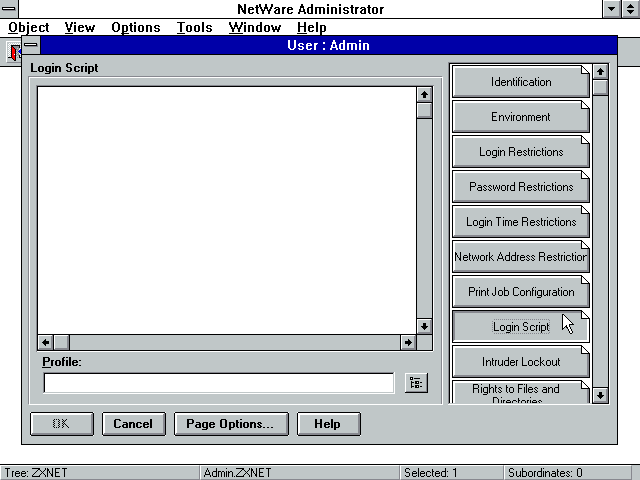Open the View menu
640x480 pixels.
point(80,27)
